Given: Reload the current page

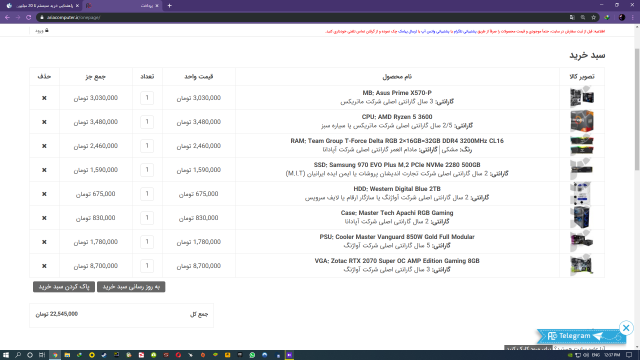Looking at the screenshot, I should click(x=29, y=17).
